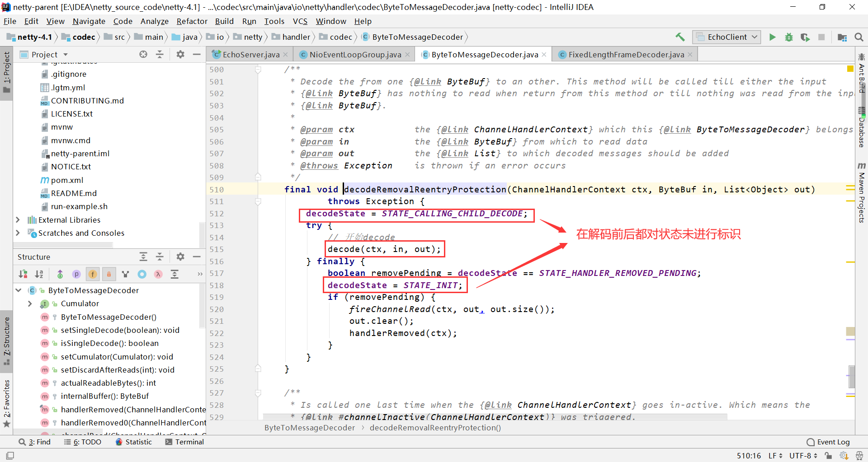Toggle Sort Alphabetically in Structure
This screenshot has height=462, width=868.
39,274
